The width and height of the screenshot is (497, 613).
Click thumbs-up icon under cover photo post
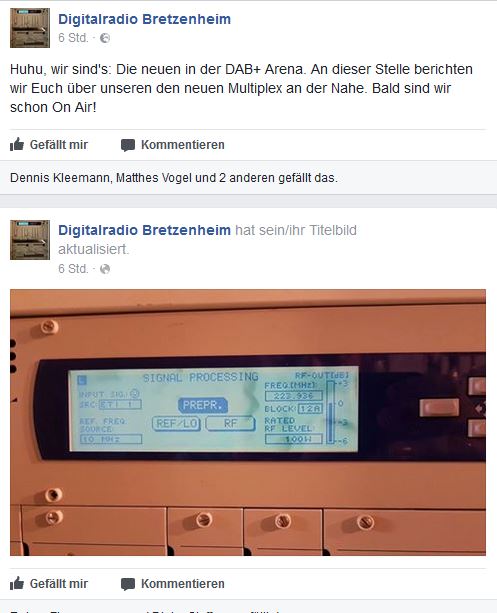click(x=17, y=583)
